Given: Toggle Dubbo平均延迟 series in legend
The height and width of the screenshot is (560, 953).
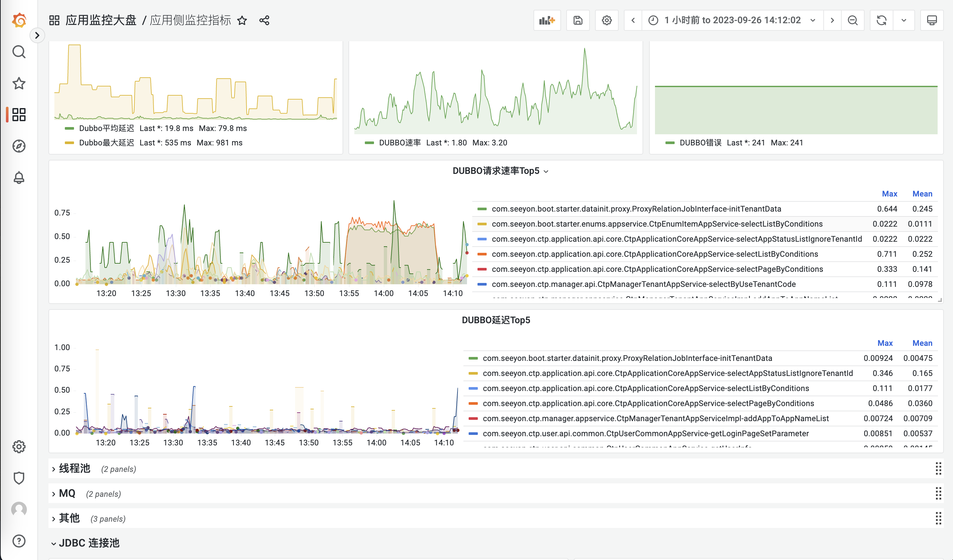Looking at the screenshot, I should 106,128.
